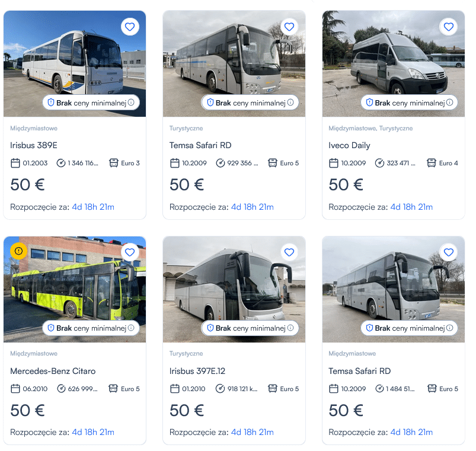Click info icon in Iveco Daily price badge
Image resolution: width=476 pixels, height=451 pixels.
[x=449, y=103]
